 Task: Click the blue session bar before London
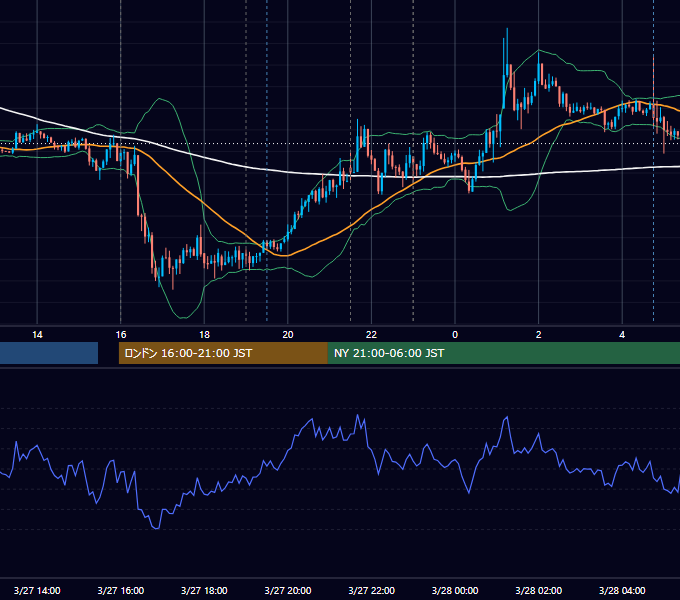(x=49, y=353)
